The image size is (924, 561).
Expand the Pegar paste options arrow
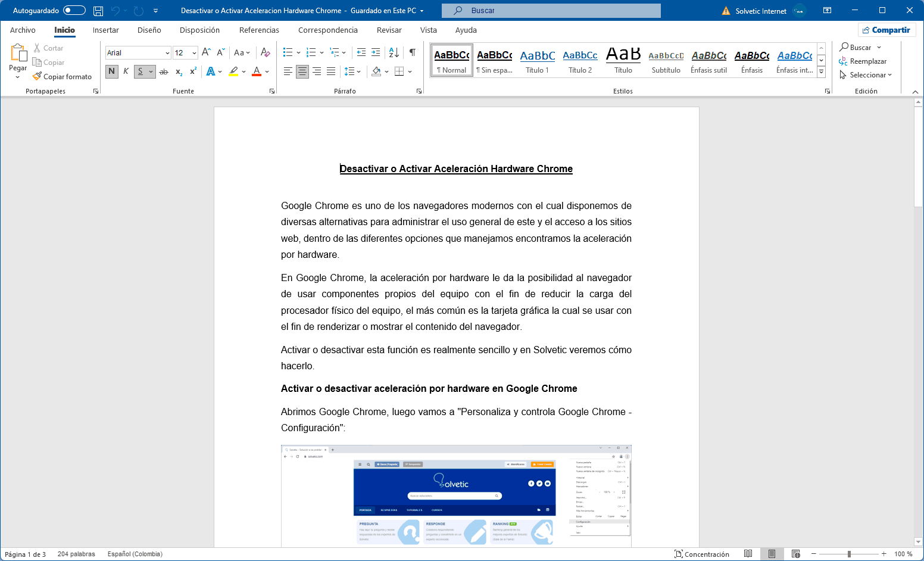pyautogui.click(x=18, y=77)
